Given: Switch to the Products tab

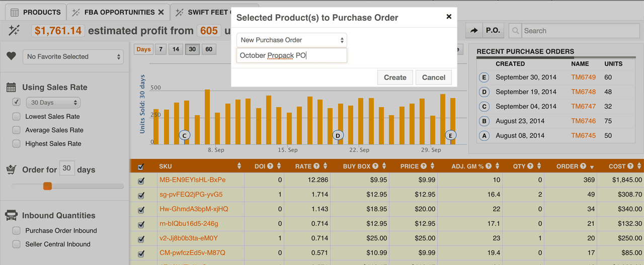Looking at the screenshot, I should pos(36,12).
